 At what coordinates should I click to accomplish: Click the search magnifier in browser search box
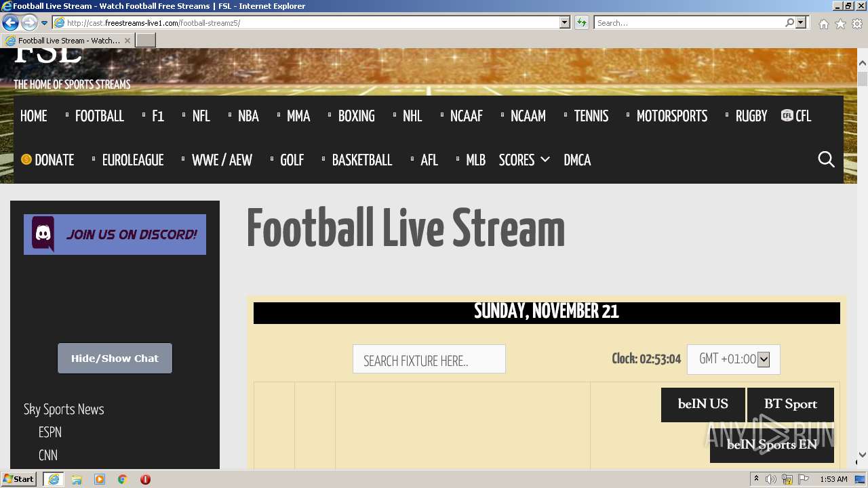click(x=789, y=23)
